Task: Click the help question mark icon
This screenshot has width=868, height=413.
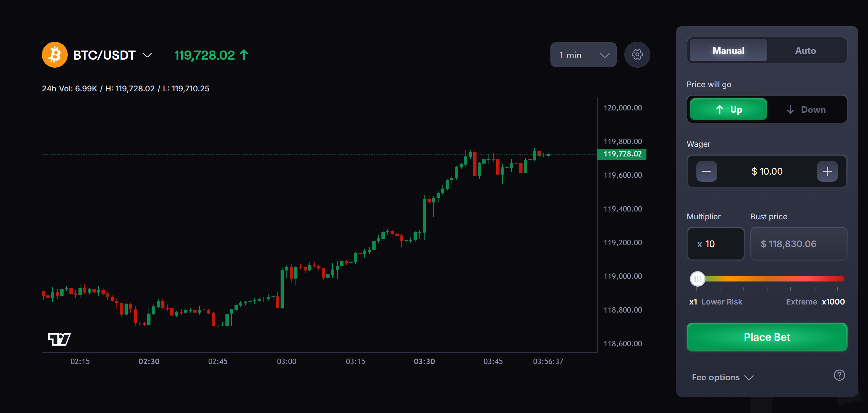Action: click(x=839, y=375)
